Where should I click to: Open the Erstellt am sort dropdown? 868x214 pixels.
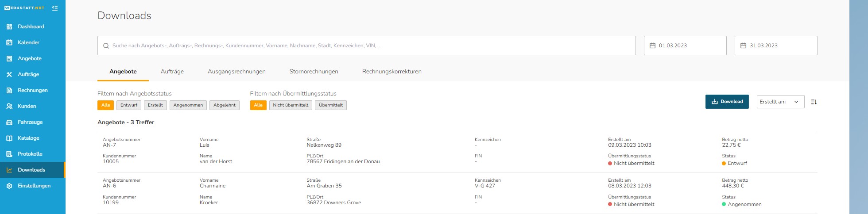780,102
